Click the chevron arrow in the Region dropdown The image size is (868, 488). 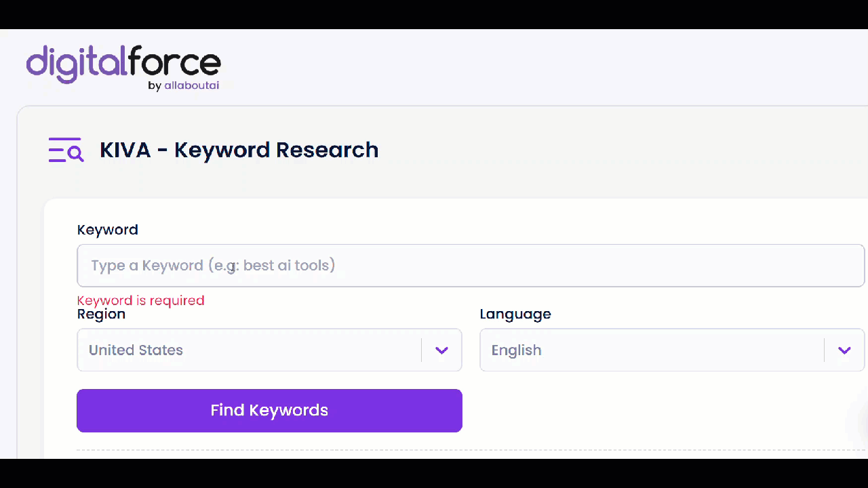[x=441, y=350]
